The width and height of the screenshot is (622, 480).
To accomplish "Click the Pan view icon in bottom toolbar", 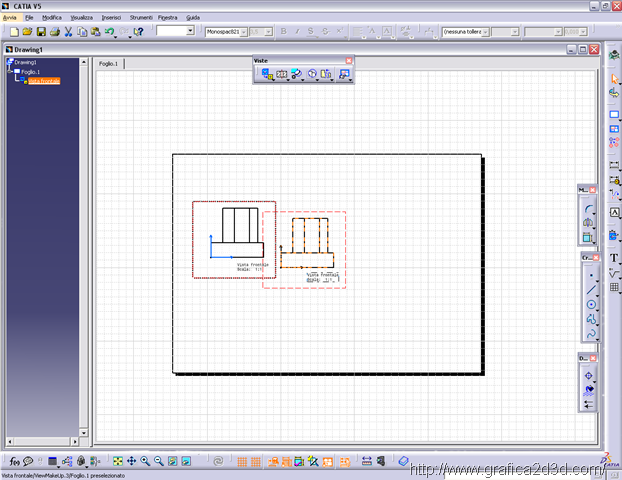I will pos(131,461).
